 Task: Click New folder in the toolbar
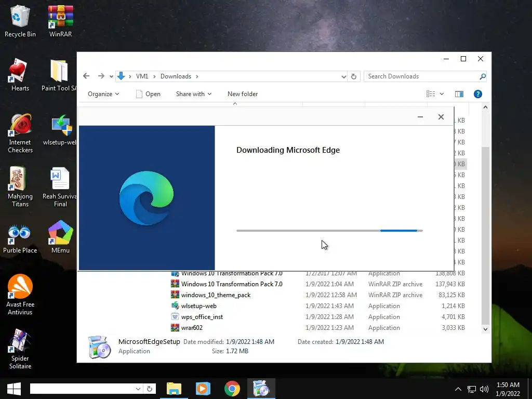tap(243, 94)
